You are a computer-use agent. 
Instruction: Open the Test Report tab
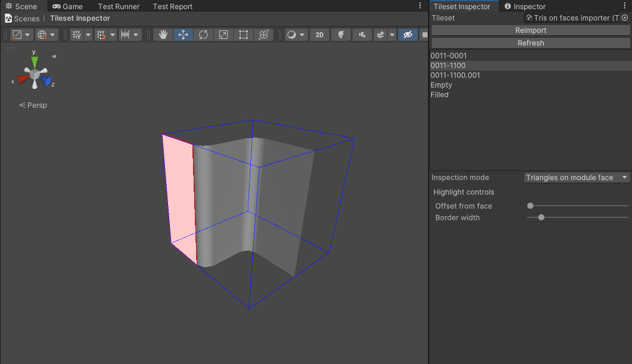[172, 7]
